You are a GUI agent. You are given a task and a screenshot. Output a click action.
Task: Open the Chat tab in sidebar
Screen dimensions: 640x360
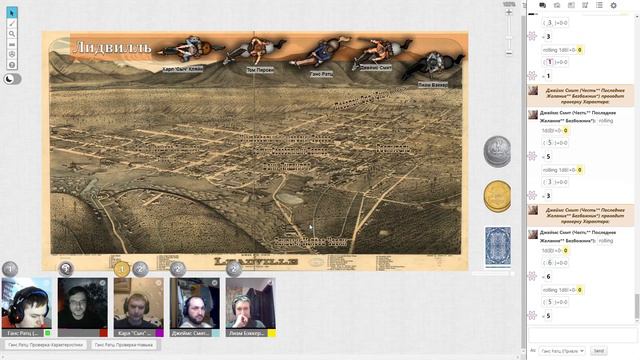542,5
